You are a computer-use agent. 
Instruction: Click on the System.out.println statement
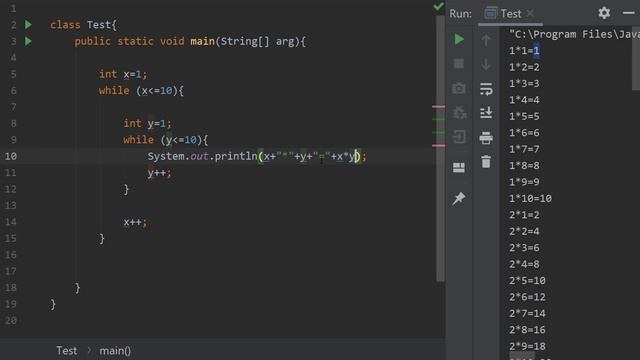point(257,156)
